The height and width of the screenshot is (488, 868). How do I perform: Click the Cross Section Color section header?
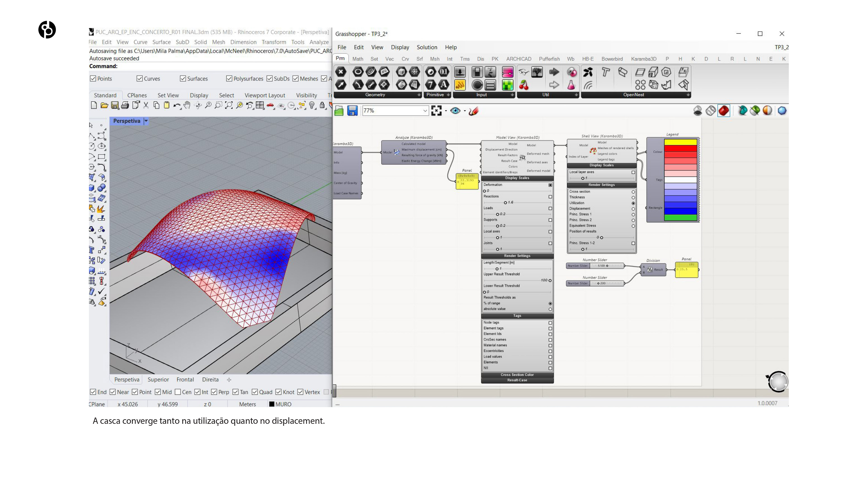click(517, 375)
